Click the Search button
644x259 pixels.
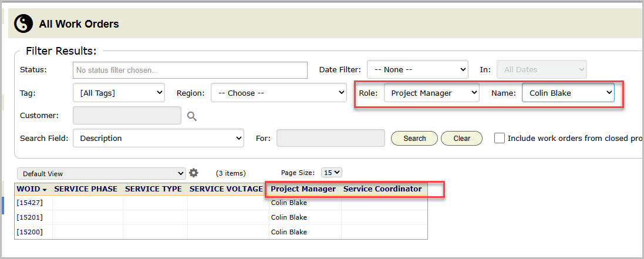click(x=414, y=138)
